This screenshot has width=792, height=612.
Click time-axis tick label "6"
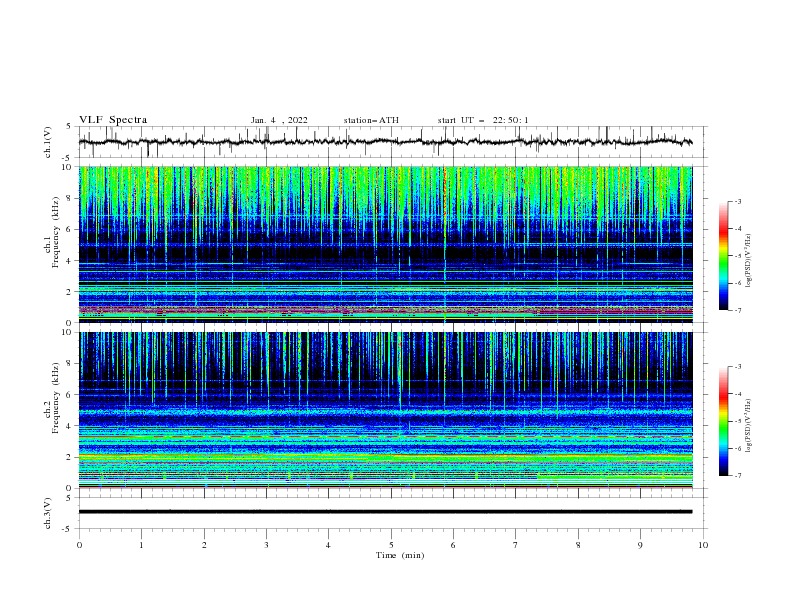453,545
